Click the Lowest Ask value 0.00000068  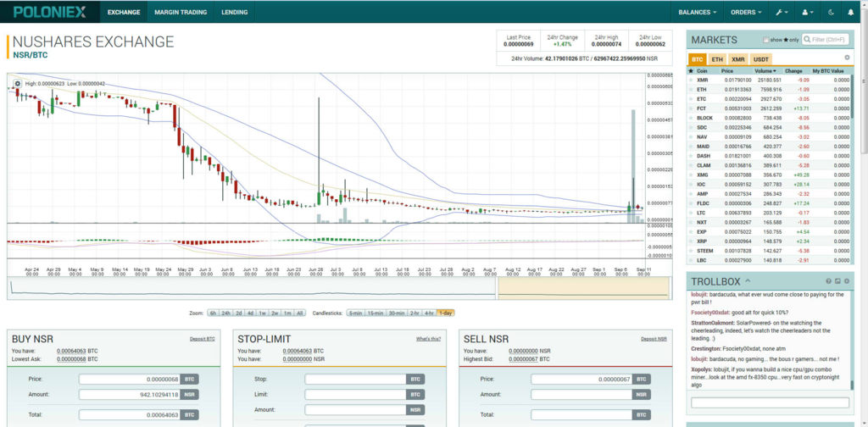click(x=71, y=359)
